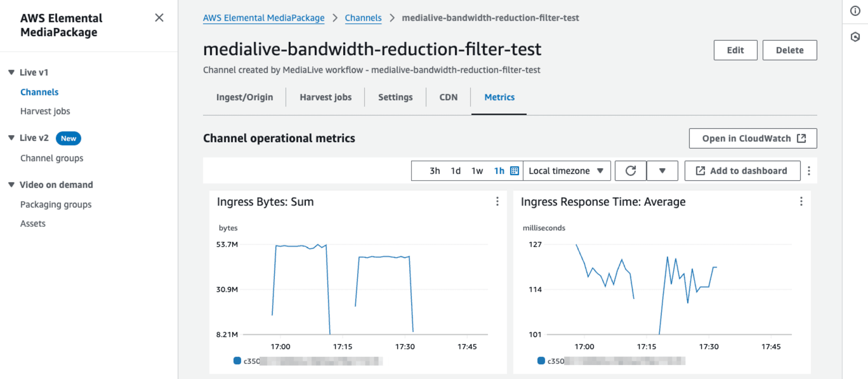The width and height of the screenshot is (868, 379).
Task: Click Add to dashboard button
Action: click(743, 171)
